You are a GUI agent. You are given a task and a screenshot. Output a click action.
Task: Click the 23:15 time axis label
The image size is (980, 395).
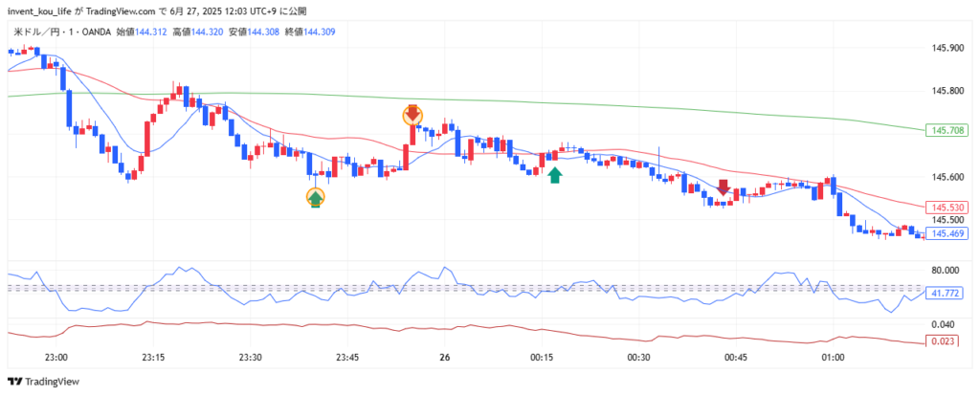coord(153,358)
